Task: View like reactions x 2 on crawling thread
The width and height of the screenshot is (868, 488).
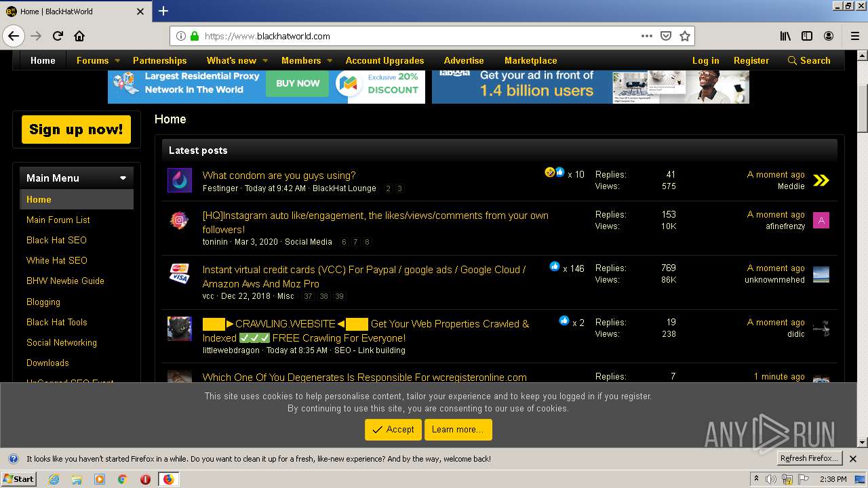Action: pyautogui.click(x=572, y=322)
